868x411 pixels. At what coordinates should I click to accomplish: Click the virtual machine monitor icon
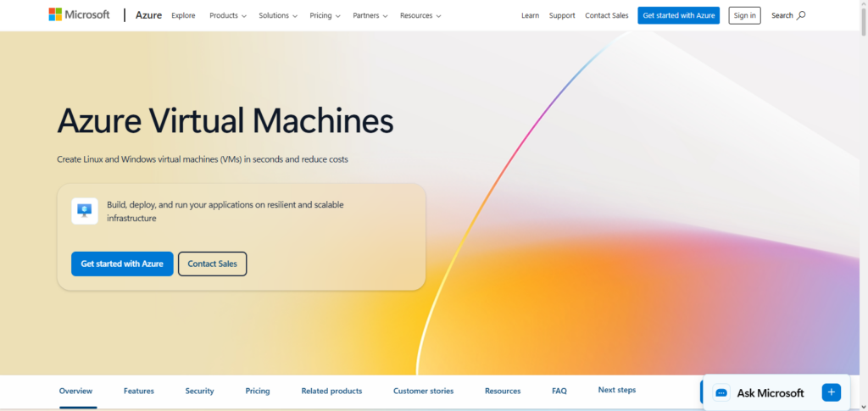pos(85,211)
